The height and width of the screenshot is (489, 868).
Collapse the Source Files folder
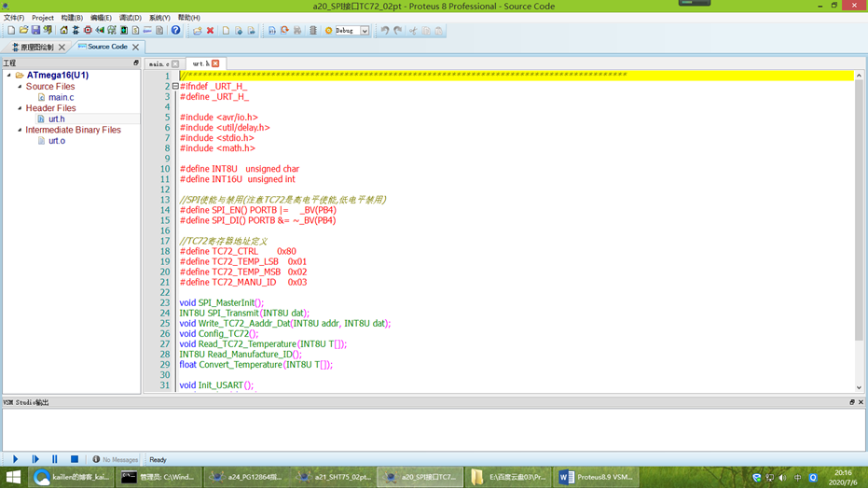click(20, 87)
